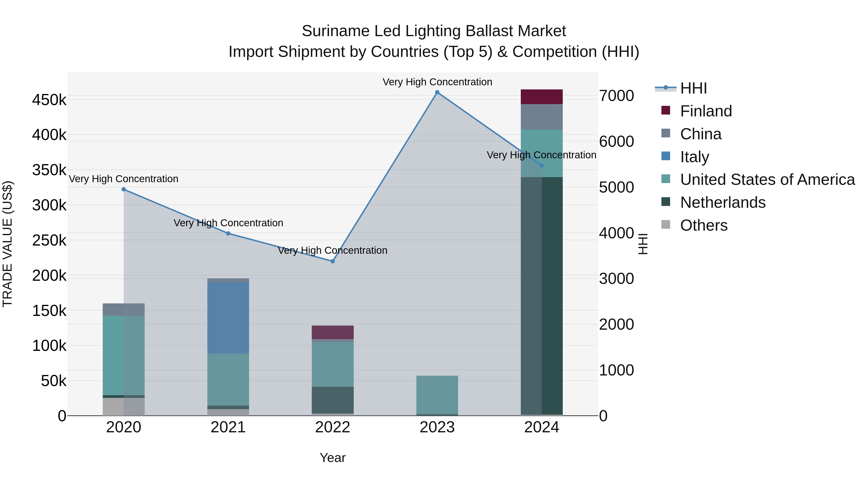
Task: Click the Italy blue legend swatch
Action: pyautogui.click(x=666, y=156)
